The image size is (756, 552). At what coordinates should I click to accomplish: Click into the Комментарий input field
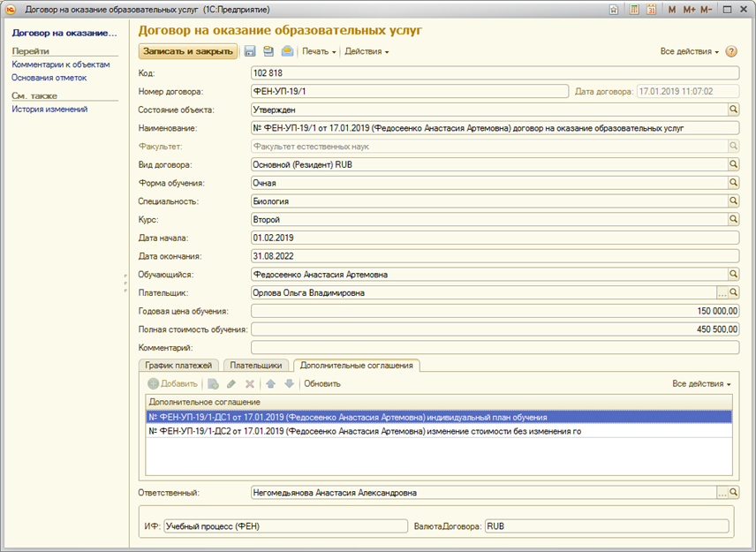coord(495,348)
